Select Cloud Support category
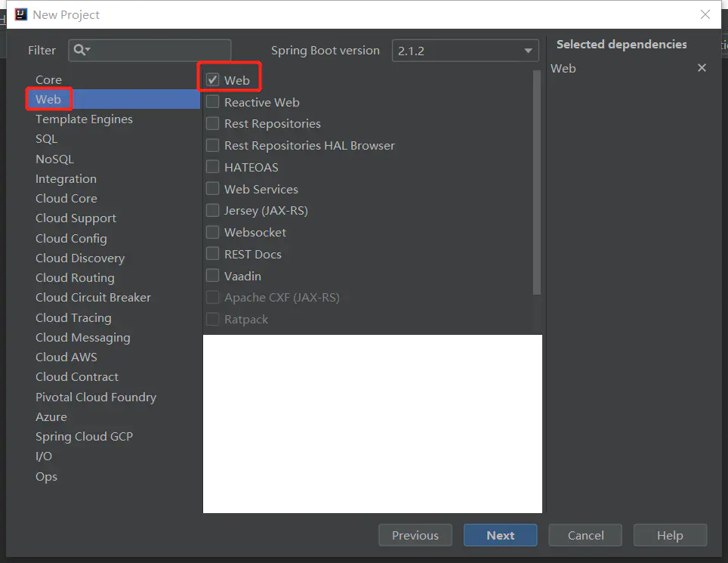 coord(76,218)
